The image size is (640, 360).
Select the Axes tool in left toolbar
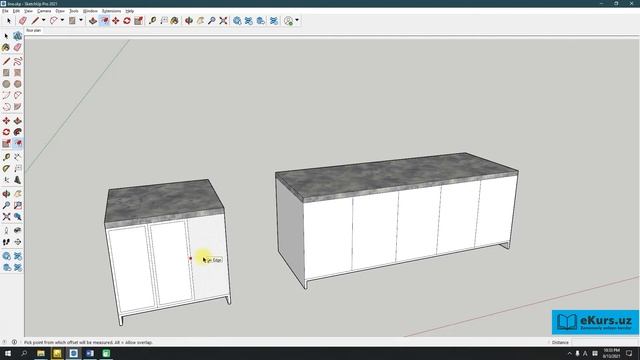[x=6, y=180]
